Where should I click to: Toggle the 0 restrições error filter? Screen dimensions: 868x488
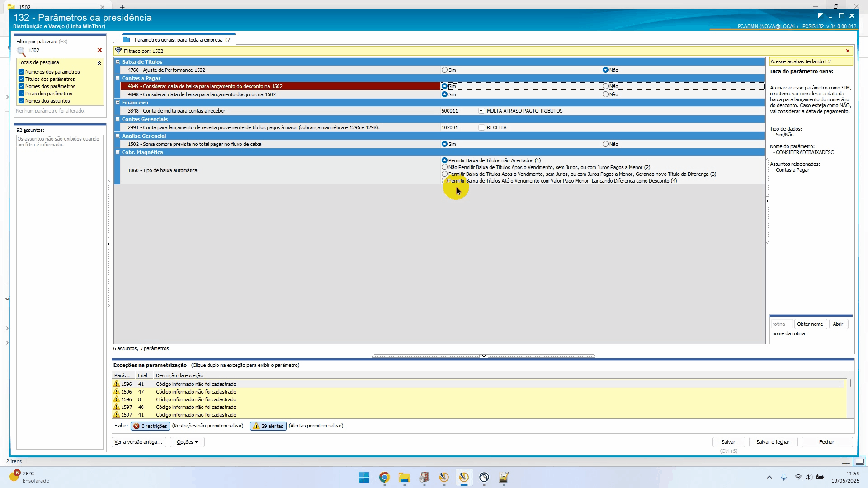[x=150, y=426]
